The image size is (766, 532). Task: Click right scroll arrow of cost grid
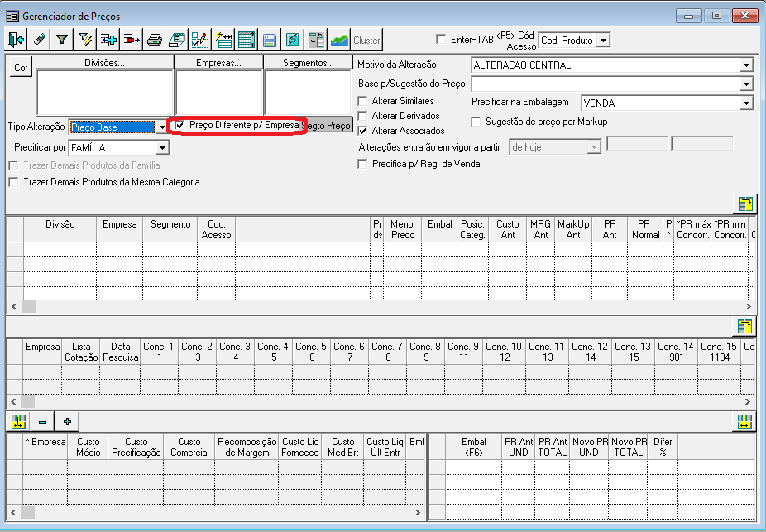(418, 512)
